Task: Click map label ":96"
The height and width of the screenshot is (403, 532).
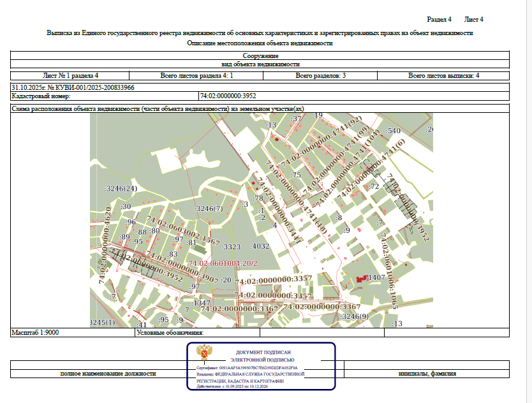Action: pyautogui.click(x=131, y=222)
